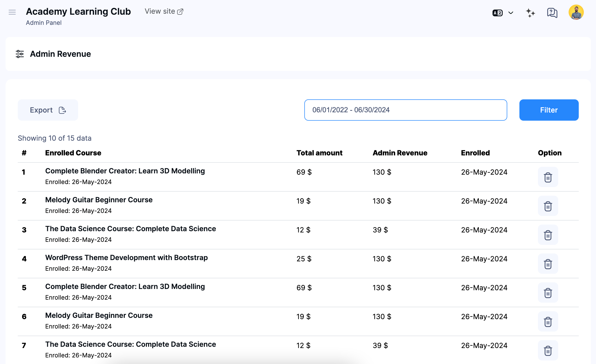Open the hamburger navigation menu
Image resolution: width=596 pixels, height=364 pixels.
click(12, 12)
